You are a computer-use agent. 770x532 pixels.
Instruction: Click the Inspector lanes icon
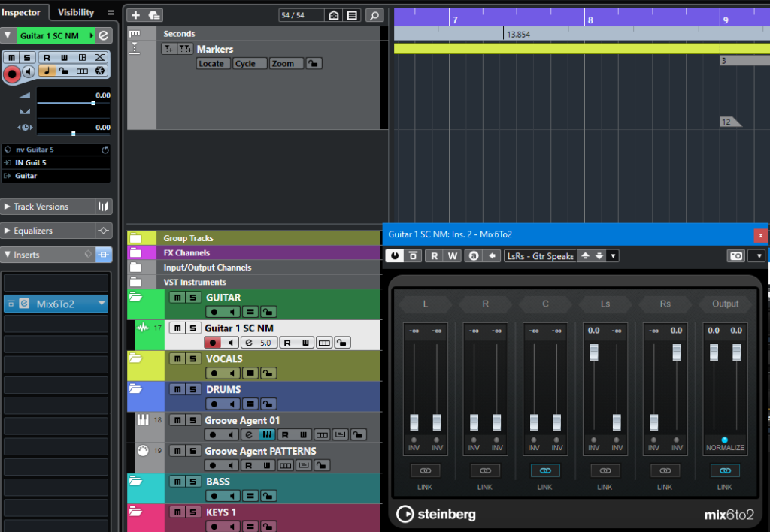[82, 71]
